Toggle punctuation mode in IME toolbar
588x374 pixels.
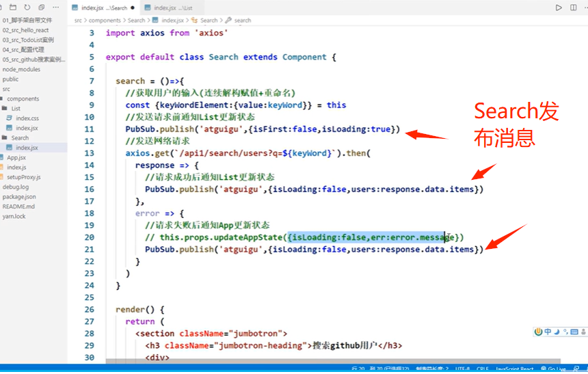pos(565,332)
